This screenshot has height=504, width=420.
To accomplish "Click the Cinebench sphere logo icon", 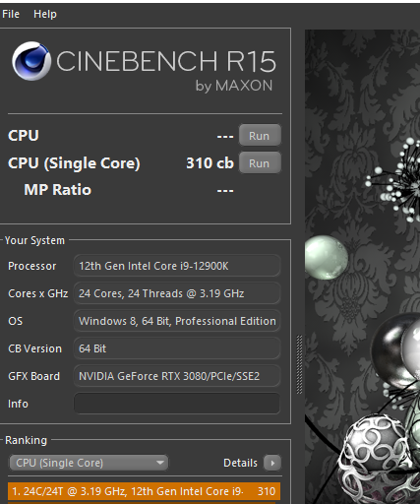I will (x=31, y=61).
